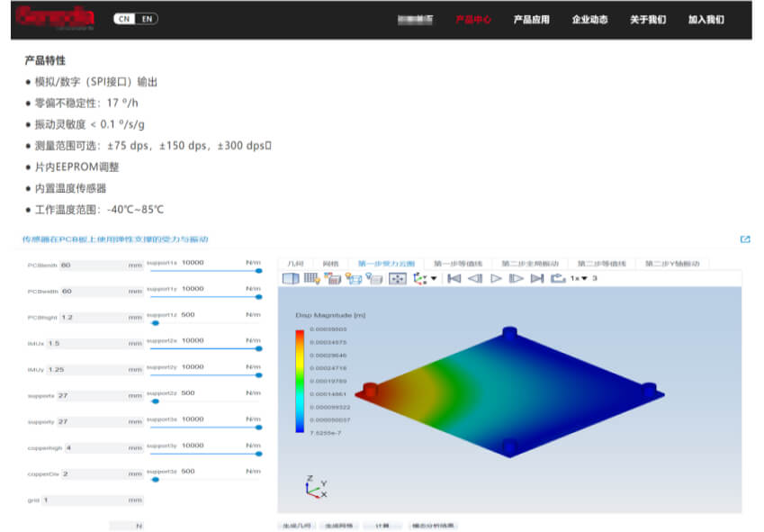Viewport: 764px width, 532px height.
Task: Open the axis orientation dropdown
Action: [425, 279]
